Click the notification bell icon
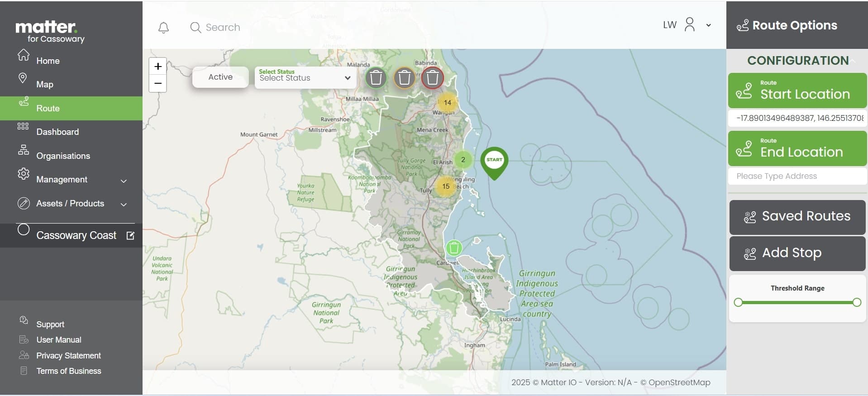868x396 pixels. (163, 28)
